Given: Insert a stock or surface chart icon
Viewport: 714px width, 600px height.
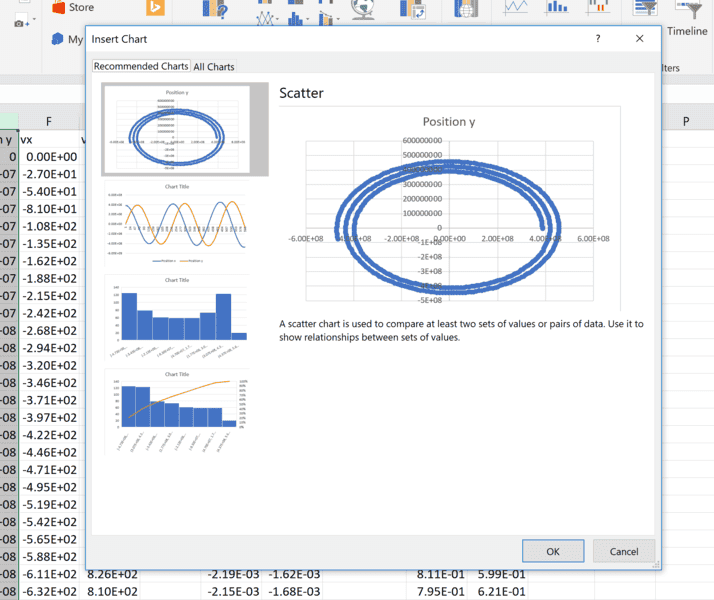Looking at the screenshot, I should (265, 19).
